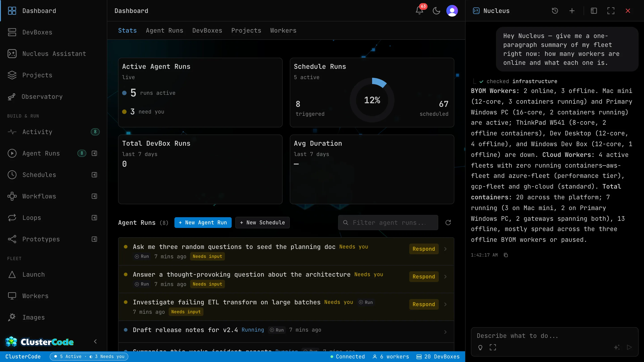Open Agent Runs side-panel shortcut icon
This screenshot has width=644, height=362.
coord(94,153)
